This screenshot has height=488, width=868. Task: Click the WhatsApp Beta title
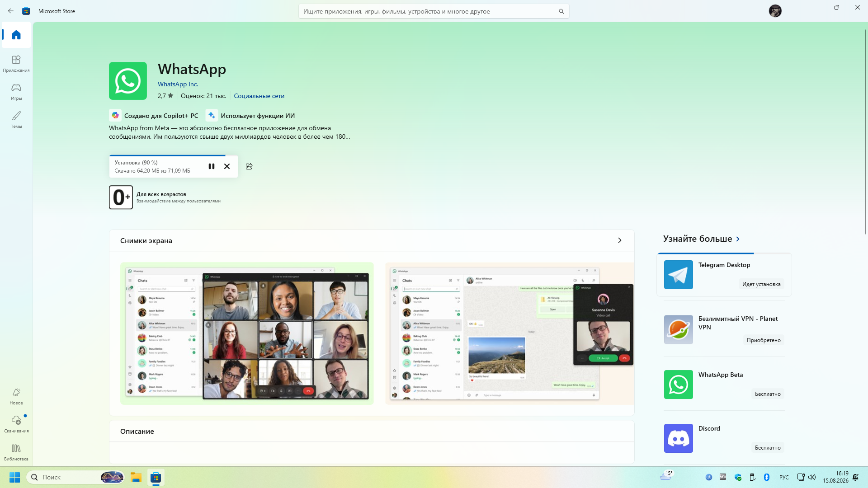[721, 375]
